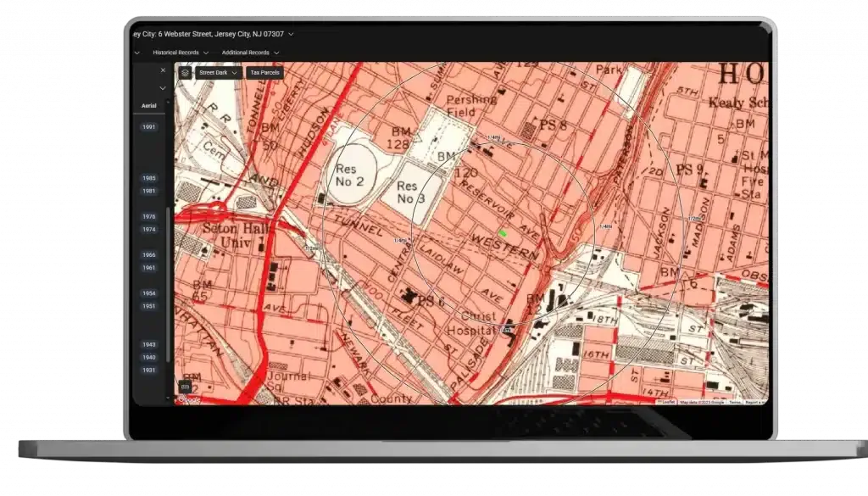The height and width of the screenshot is (496, 868).
Task: Click the measure ruler icon on map
Action: (186, 387)
